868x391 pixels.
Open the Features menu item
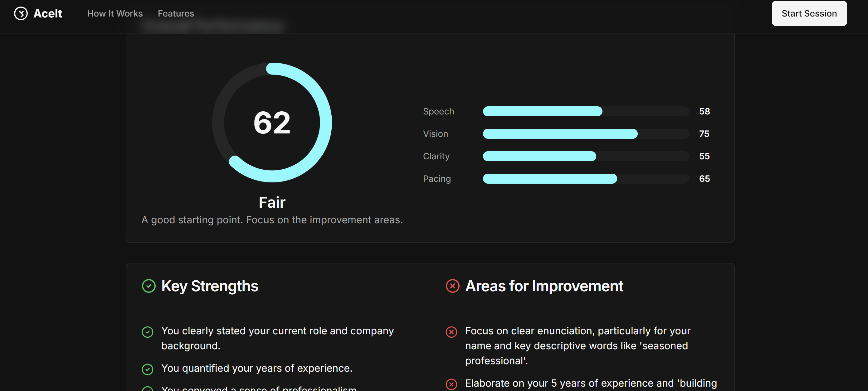tap(176, 13)
